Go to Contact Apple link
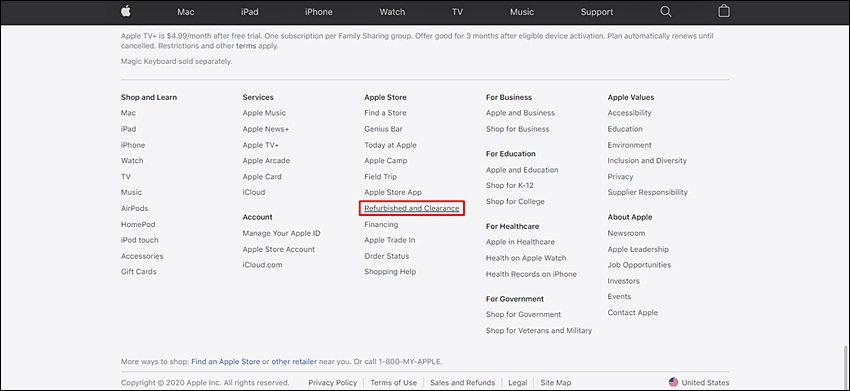This screenshot has width=850, height=391. (x=633, y=313)
